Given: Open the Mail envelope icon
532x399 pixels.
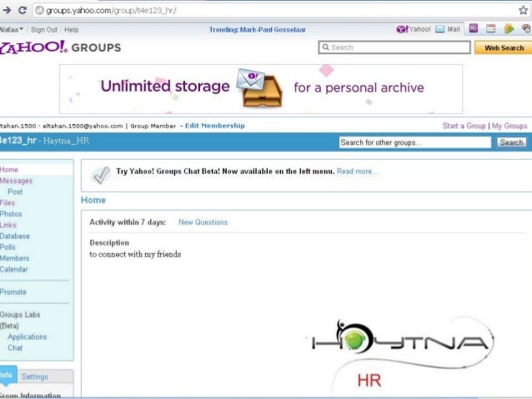Looking at the screenshot, I should [439, 29].
